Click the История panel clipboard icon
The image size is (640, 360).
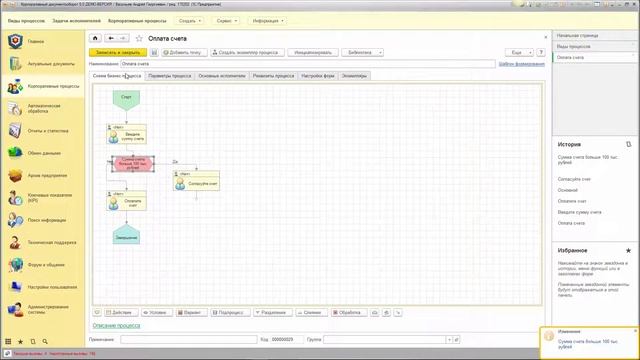click(x=629, y=144)
